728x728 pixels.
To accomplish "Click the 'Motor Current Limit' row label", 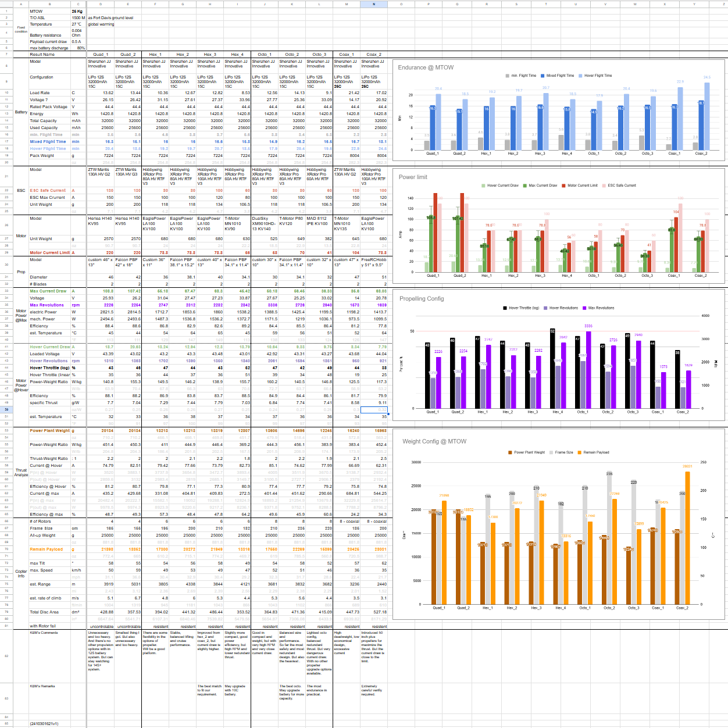I will click(49, 252).
